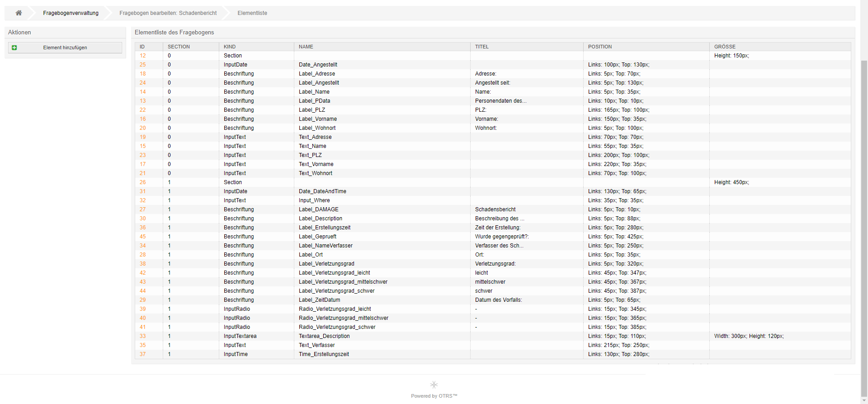Open element ID 31
The width and height of the screenshot is (868, 404).
point(143,191)
